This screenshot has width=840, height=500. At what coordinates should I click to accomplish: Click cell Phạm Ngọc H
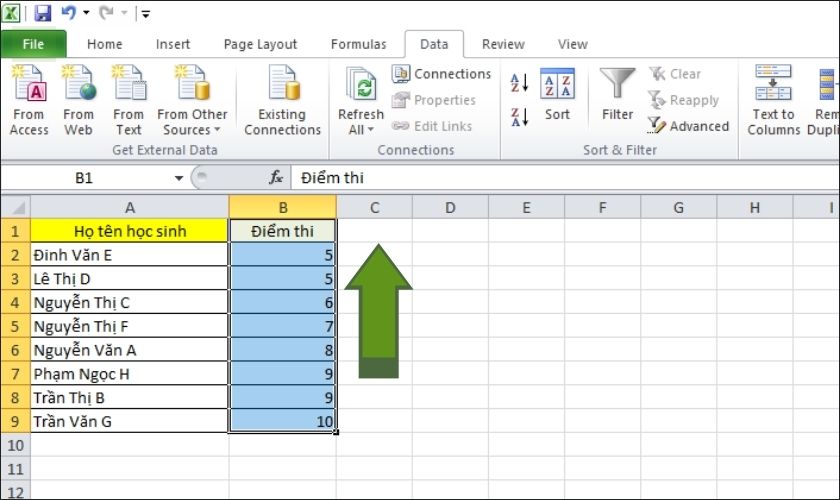click(x=130, y=374)
